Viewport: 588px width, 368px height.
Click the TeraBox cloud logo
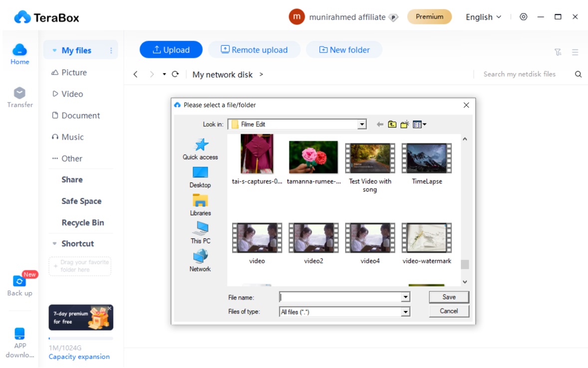tap(22, 17)
